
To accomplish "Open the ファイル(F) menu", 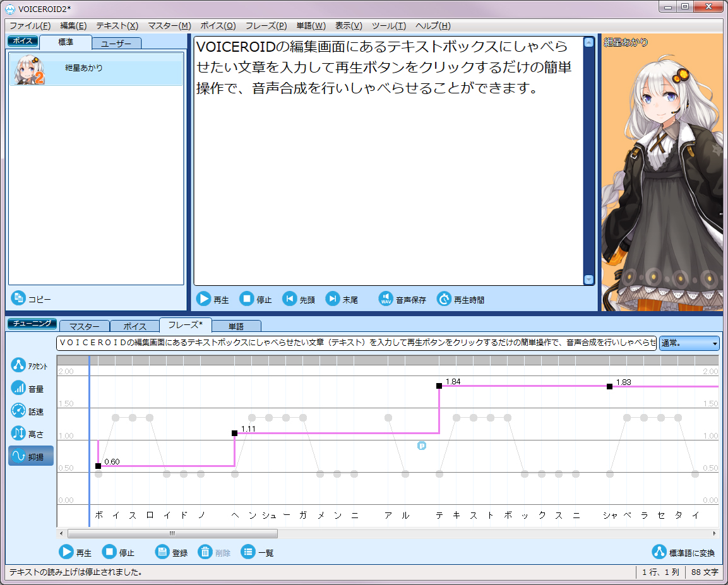I will 30,25.
